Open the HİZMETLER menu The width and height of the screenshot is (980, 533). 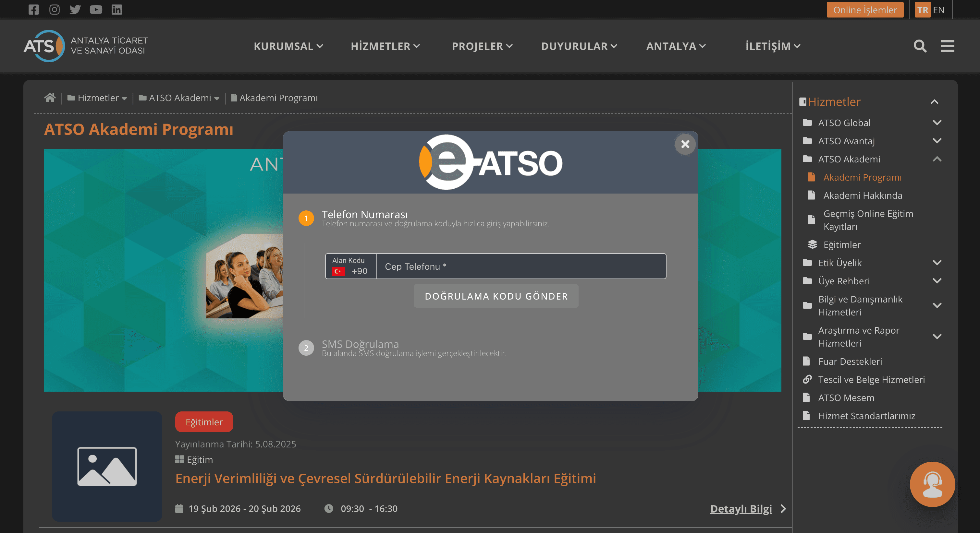click(385, 46)
